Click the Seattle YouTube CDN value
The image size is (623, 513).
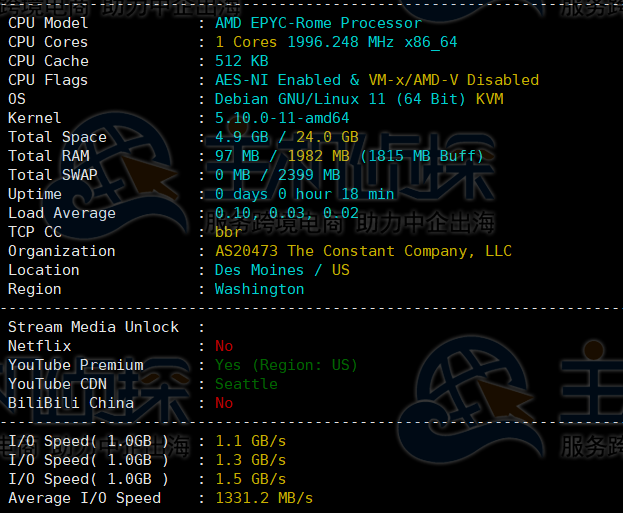pyautogui.click(x=246, y=384)
